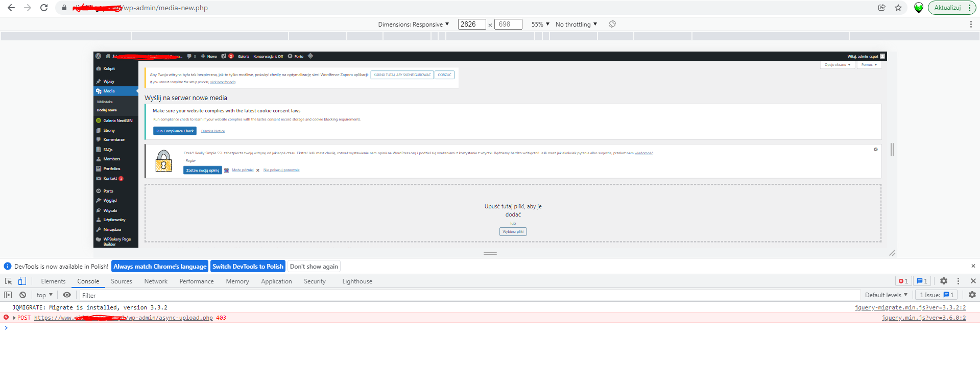The width and height of the screenshot is (980, 383).
Task: Expand Opcje ekranu screen options
Action: [838, 65]
